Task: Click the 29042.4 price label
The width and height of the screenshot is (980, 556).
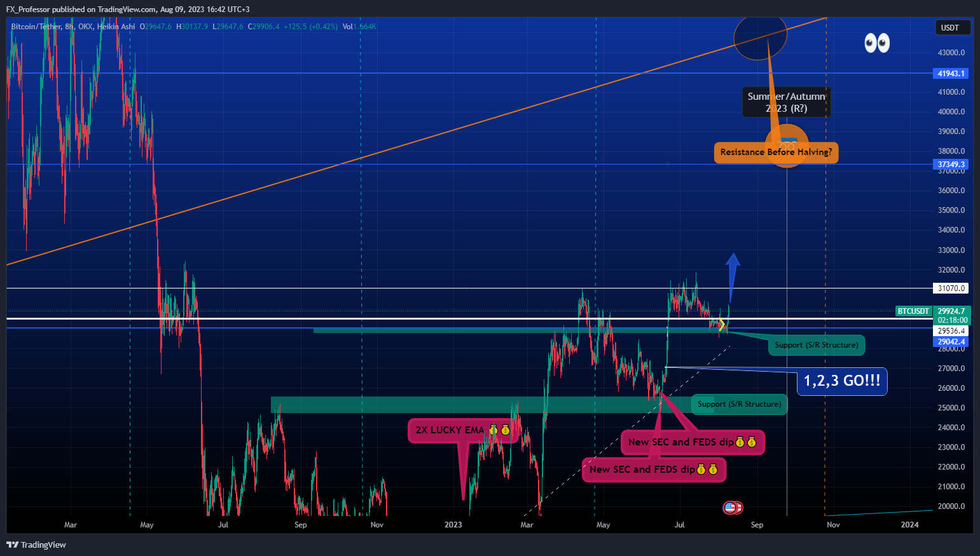Action: 951,342
